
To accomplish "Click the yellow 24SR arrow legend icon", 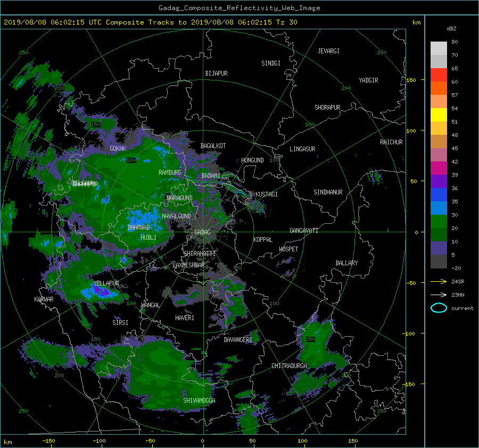I will pos(439,281).
